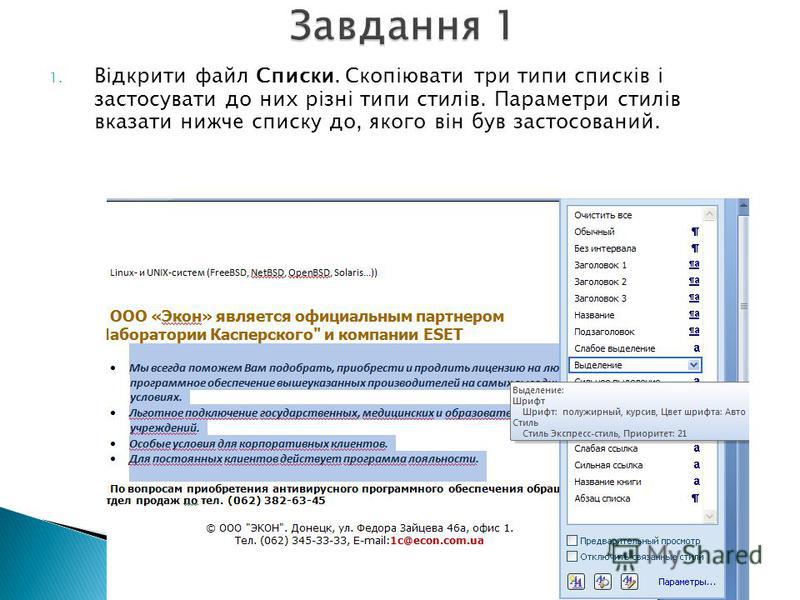Click the bullet starting 'Мы всегда поможем Вам'
This screenshot has width=800, height=600.
pyautogui.click(x=344, y=382)
